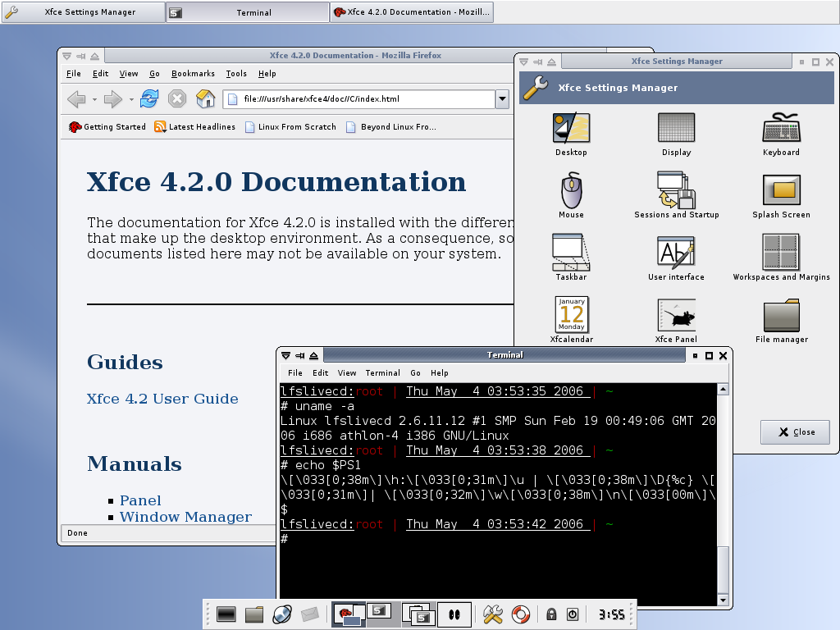Click the Stop loading button in Firefox

pos(177,99)
